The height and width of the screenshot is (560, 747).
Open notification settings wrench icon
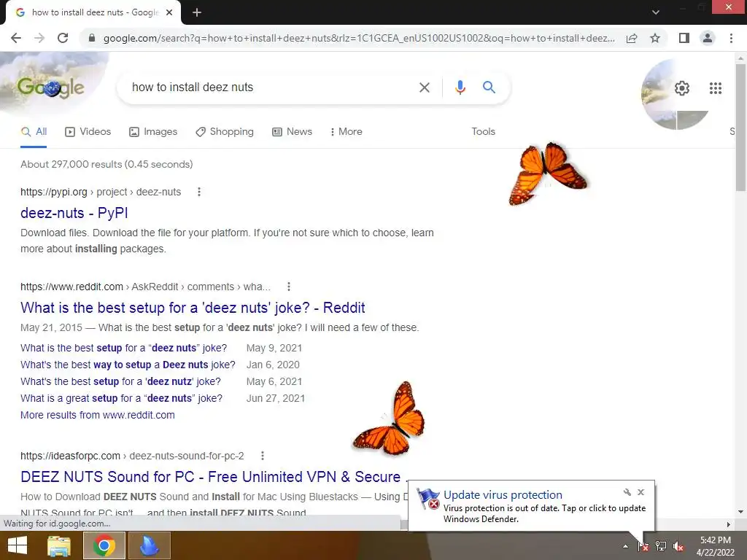(627, 492)
